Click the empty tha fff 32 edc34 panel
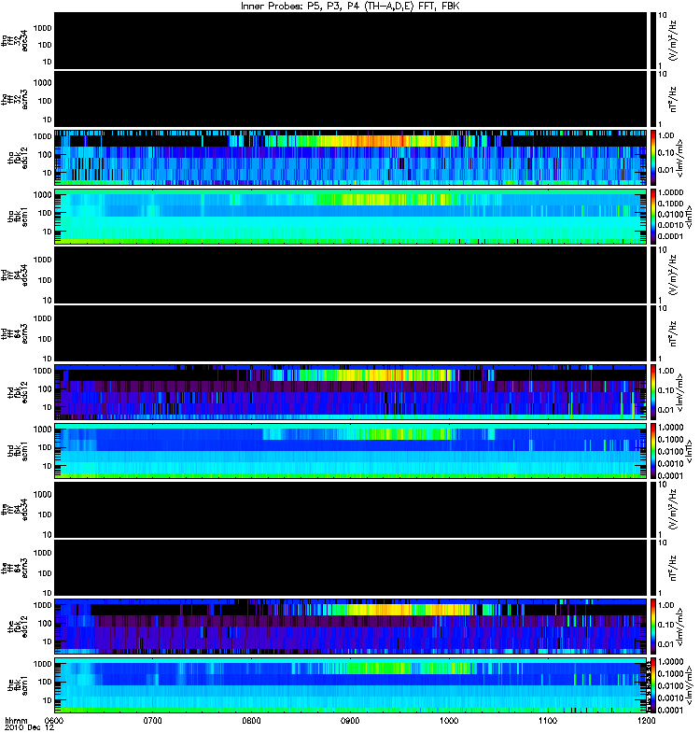This screenshot has width=700, height=747. click(x=350, y=40)
